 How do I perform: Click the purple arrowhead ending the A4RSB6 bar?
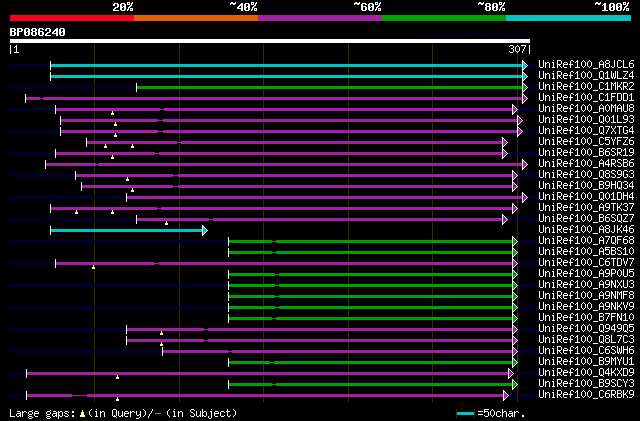[x=525, y=165]
